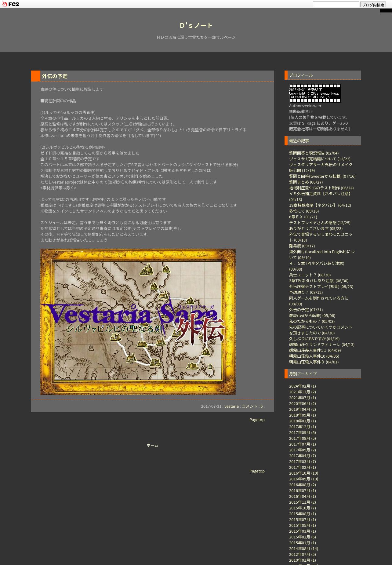Open 2014年08月 (14) archive

[x=304, y=549]
